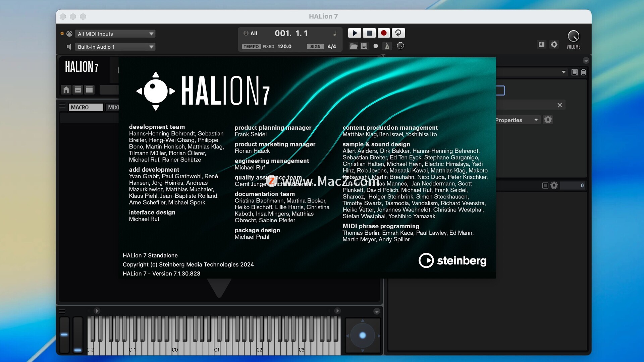Image resolution: width=644 pixels, height=362 pixels.
Task: Open the MIDI file folder icon
Action: click(x=353, y=46)
